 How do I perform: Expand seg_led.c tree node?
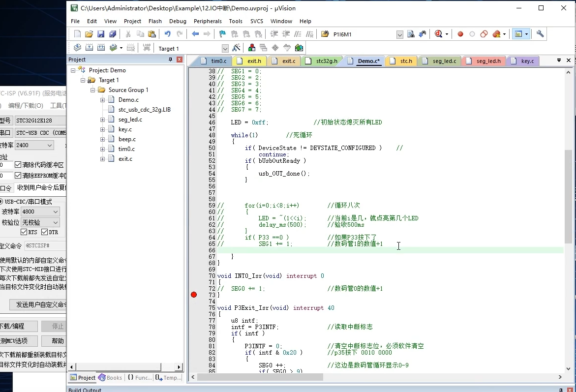[102, 120]
